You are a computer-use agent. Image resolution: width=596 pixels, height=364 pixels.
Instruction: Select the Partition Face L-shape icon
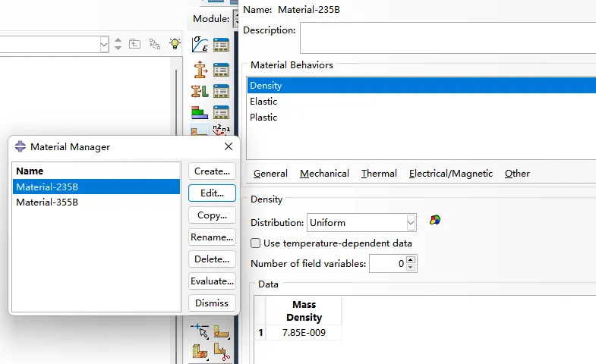(x=221, y=332)
